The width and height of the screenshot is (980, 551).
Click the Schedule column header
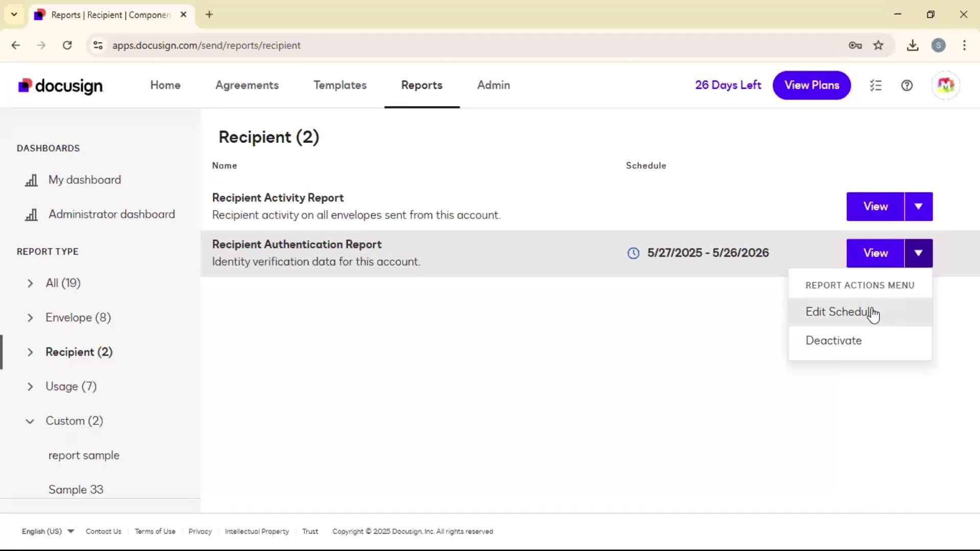click(646, 166)
